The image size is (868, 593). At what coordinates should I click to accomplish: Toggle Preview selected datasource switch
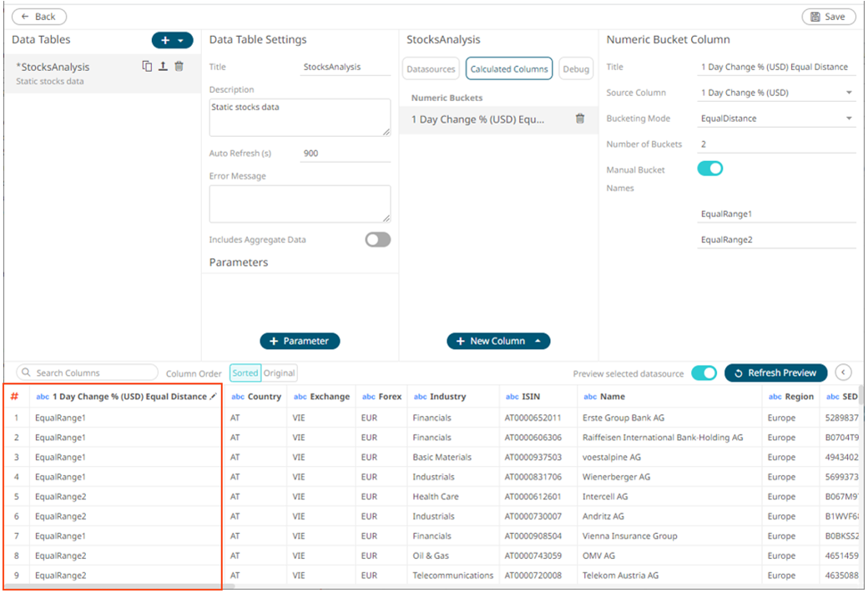click(x=704, y=373)
